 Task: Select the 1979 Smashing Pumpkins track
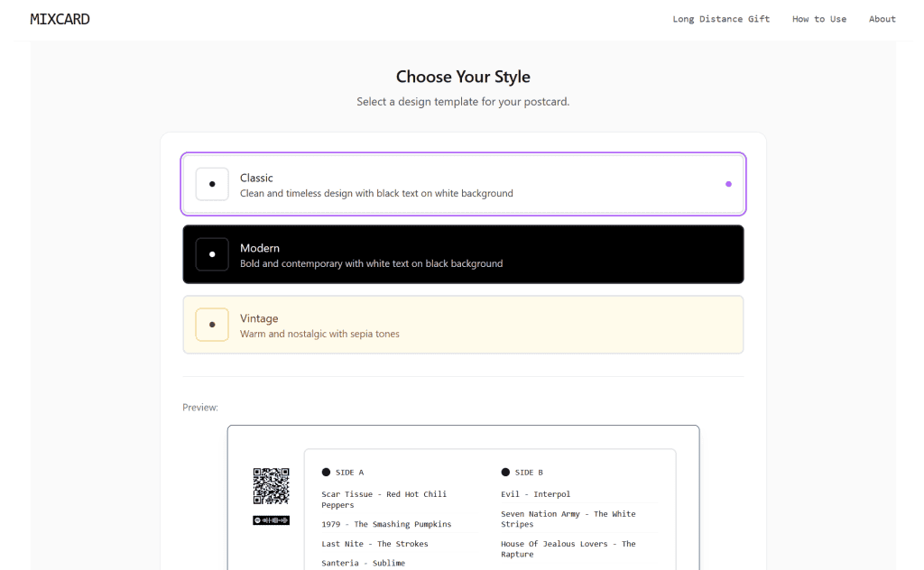(x=386, y=524)
